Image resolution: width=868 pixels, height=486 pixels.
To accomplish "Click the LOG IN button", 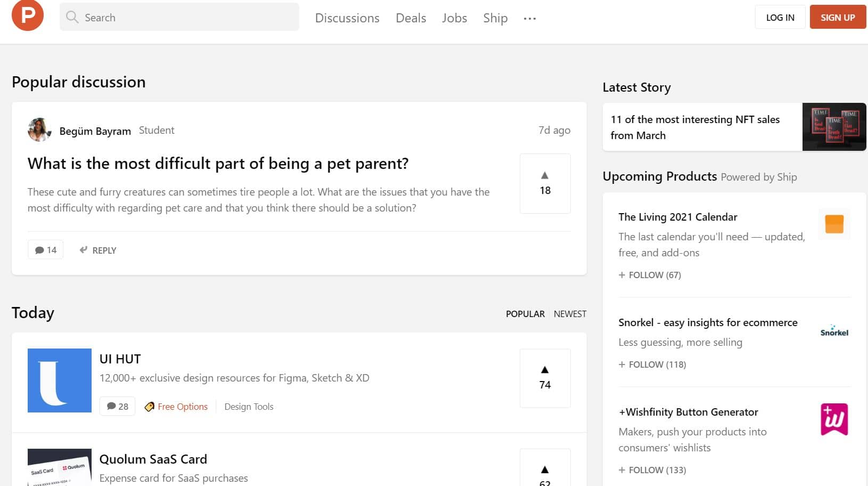I will (780, 17).
